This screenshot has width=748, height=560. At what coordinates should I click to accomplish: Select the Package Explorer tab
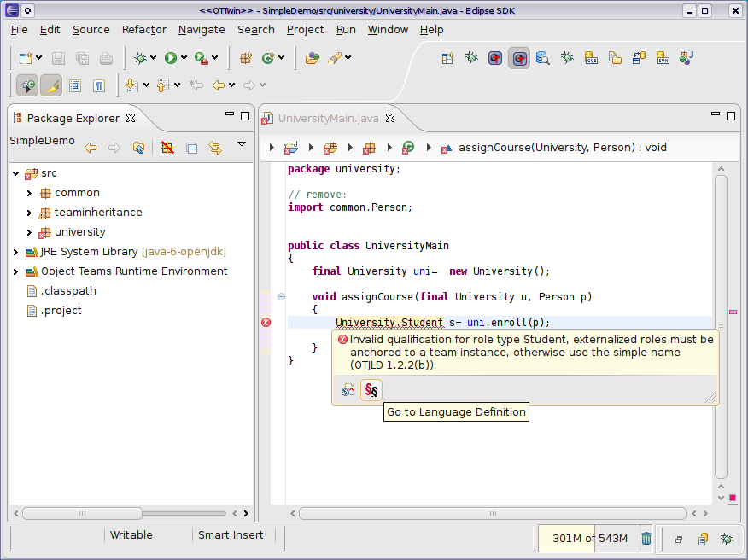point(73,119)
